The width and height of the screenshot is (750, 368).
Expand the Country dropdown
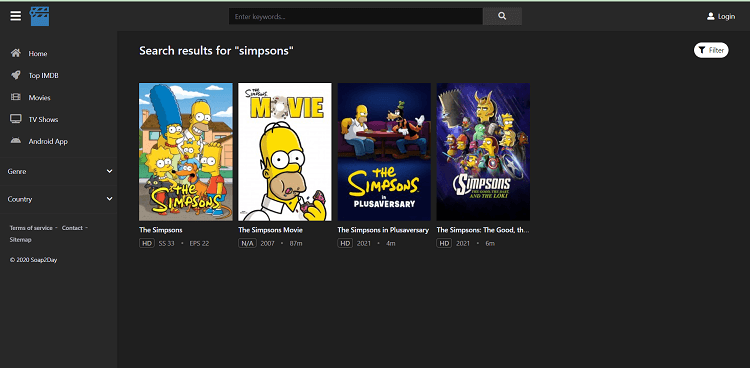pyautogui.click(x=58, y=199)
